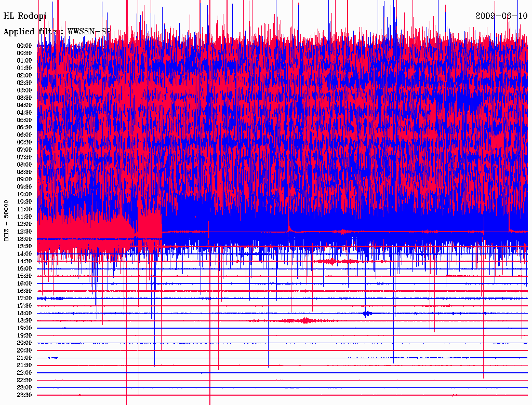
Task: Click the 23:30 time label
Action: point(24,395)
